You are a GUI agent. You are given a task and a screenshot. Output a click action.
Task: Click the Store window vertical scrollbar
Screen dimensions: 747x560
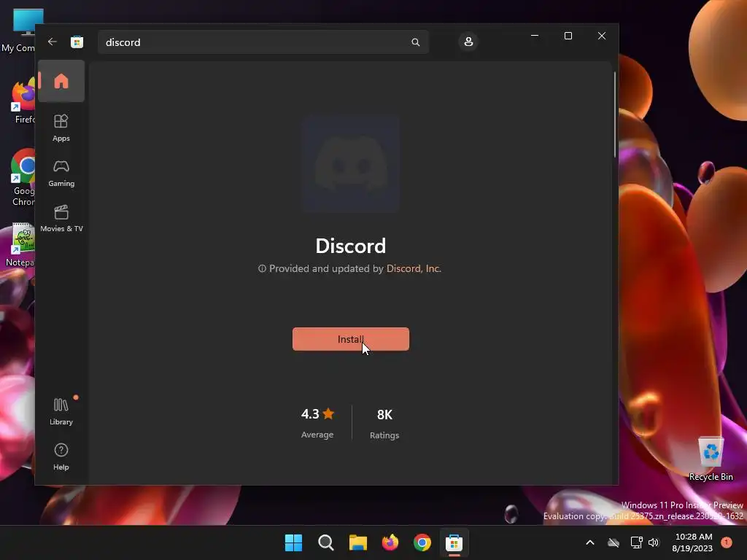(x=614, y=114)
